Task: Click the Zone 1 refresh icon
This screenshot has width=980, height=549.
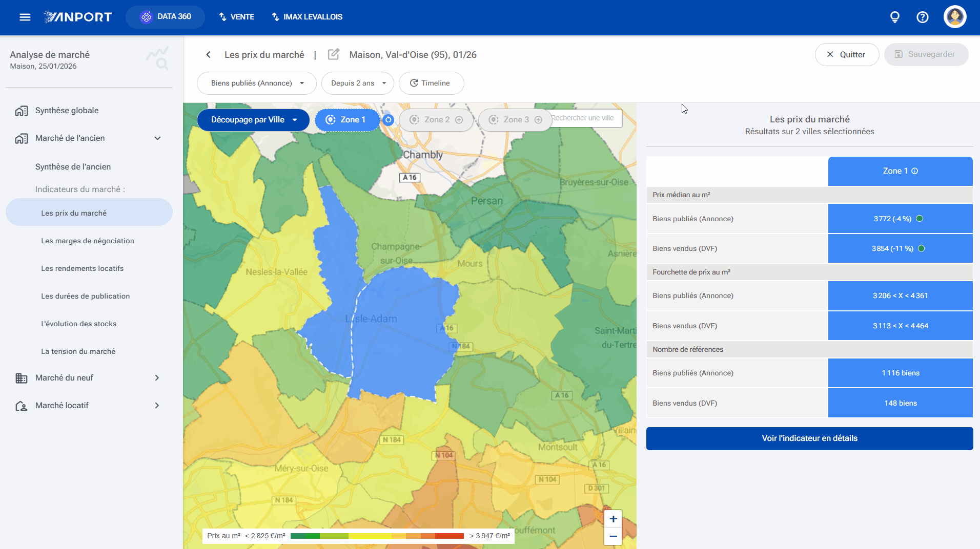Action: 389,120
